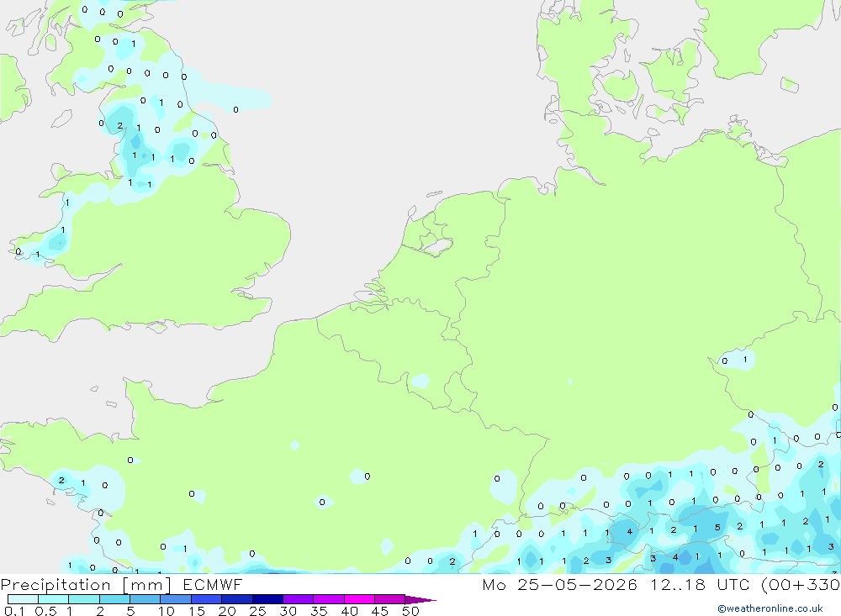Image resolution: width=841 pixels, height=616 pixels.
Task: Click the legend tick label '50'
Action: pos(410,611)
